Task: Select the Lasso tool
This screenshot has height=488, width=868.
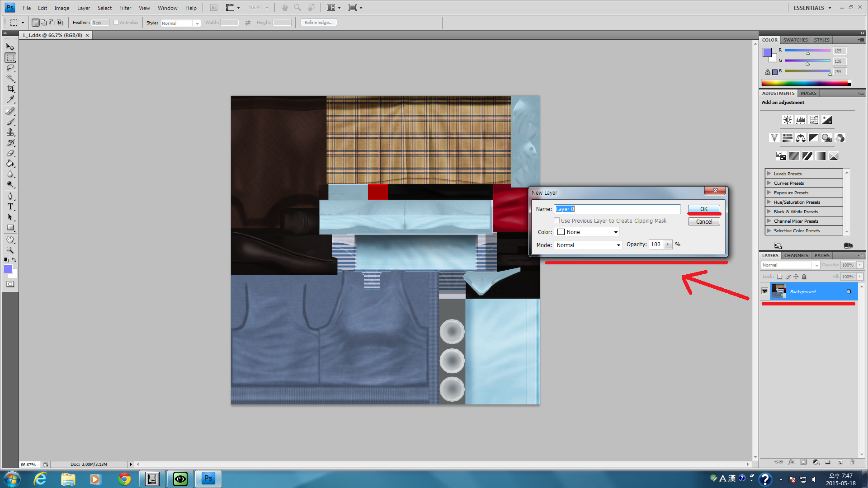Action: 10,68
